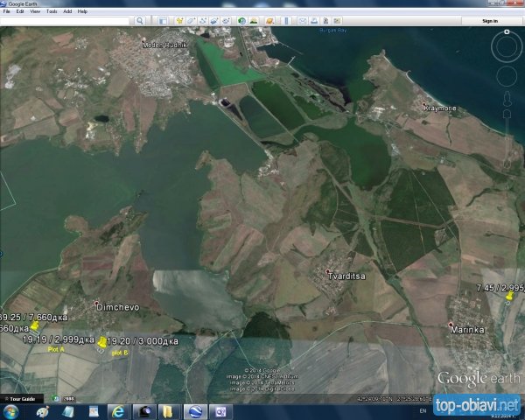Click the Print icon
This screenshot has width=525, height=420.
coord(314,21)
